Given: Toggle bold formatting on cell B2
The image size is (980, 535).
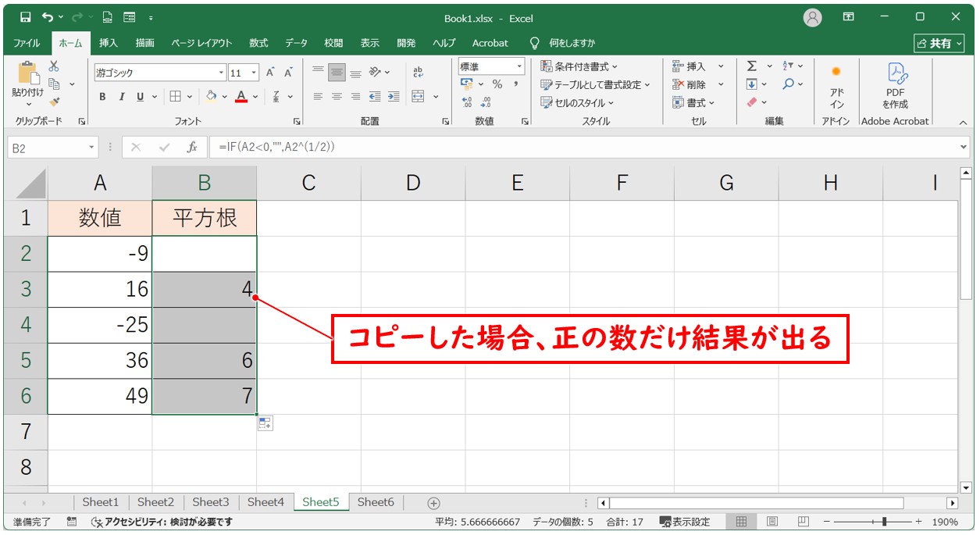Looking at the screenshot, I should [102, 96].
